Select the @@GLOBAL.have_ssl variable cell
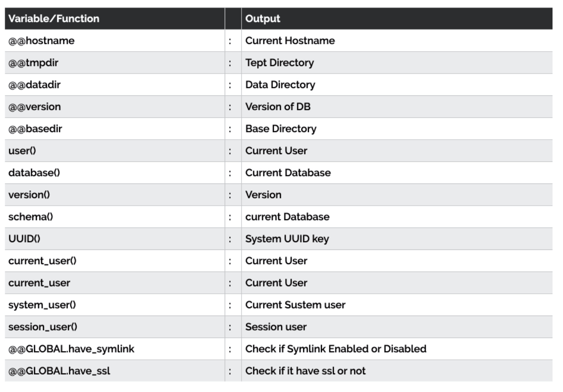 pos(115,371)
